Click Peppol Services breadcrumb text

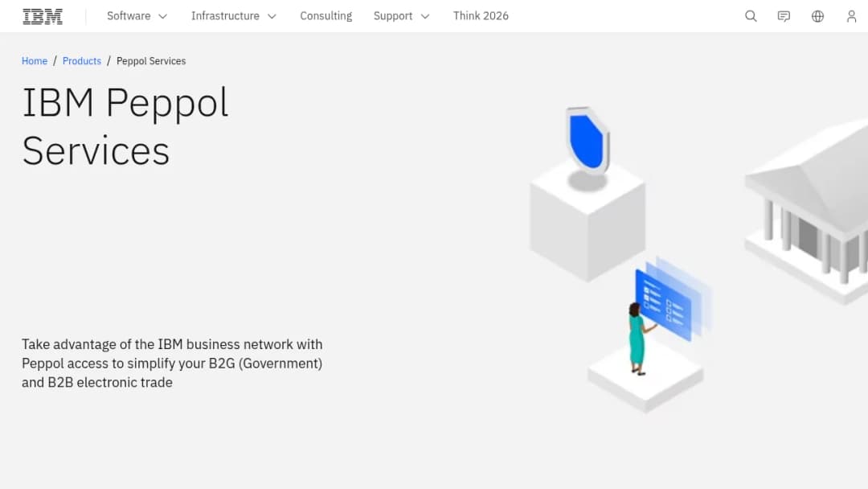(x=151, y=61)
